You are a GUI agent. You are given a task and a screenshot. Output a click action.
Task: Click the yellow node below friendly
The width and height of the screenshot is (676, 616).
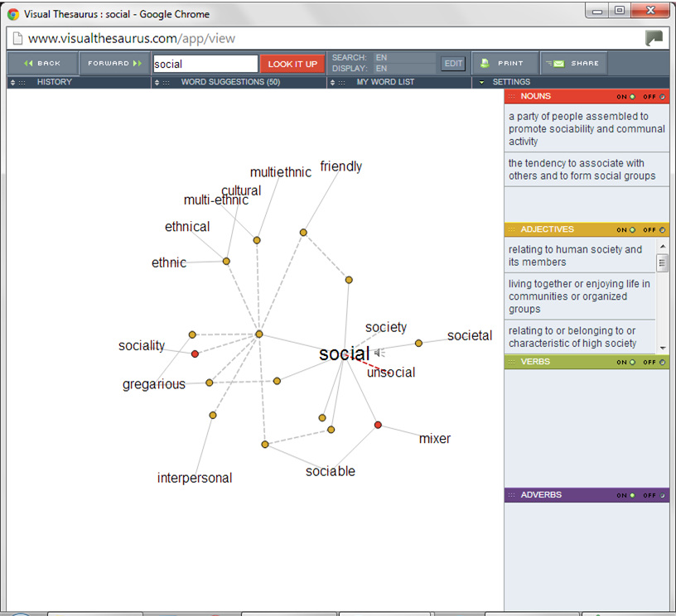tap(303, 233)
